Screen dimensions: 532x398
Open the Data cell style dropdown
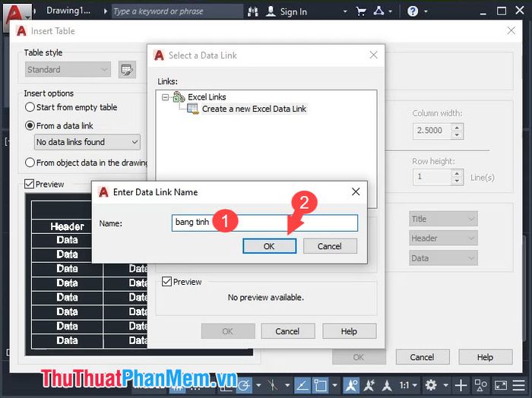443,258
